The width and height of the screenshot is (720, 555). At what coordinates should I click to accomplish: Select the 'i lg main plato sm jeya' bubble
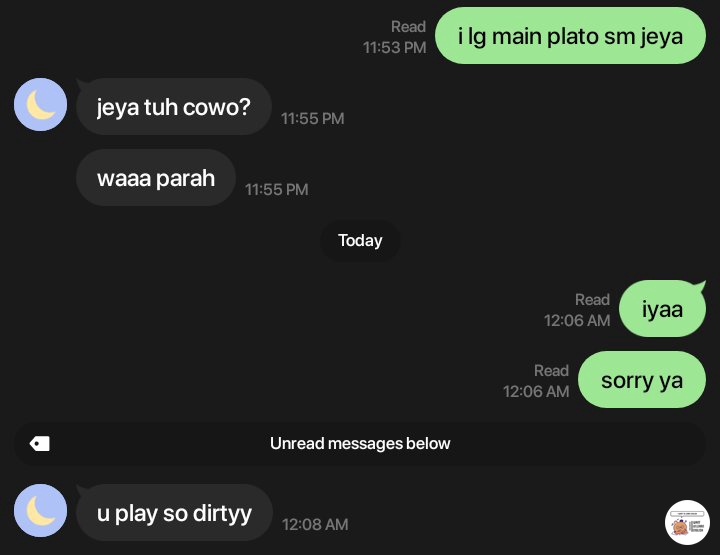570,36
